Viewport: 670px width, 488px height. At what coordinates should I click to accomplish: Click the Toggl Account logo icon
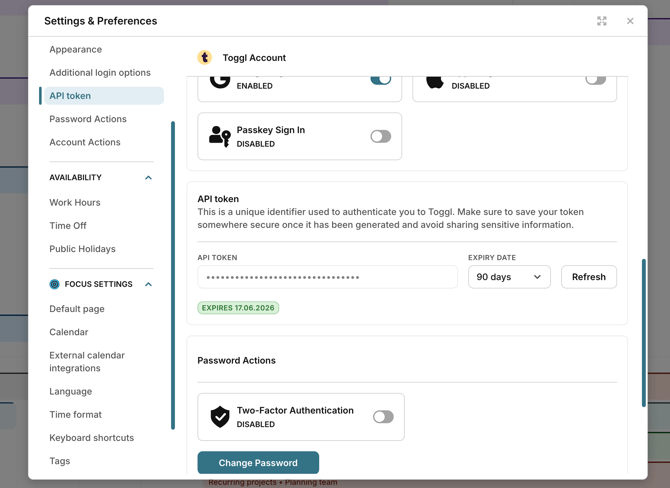click(205, 58)
